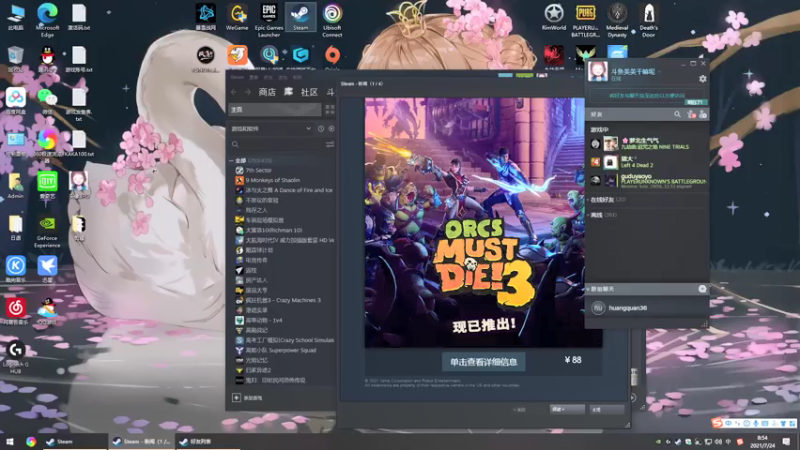Open the Ubisoft Connect shortcut
Viewport: 800px width, 450px height.
click(332, 20)
